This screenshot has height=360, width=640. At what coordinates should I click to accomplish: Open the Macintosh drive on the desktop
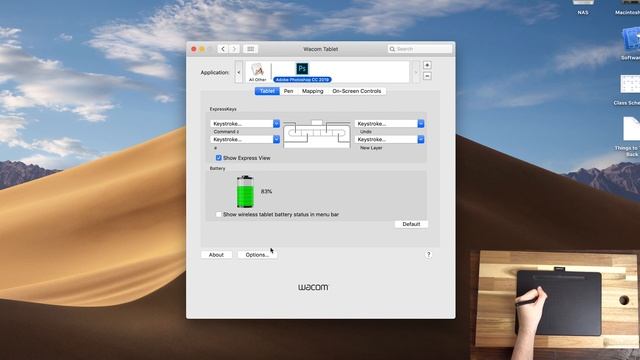(628, 8)
